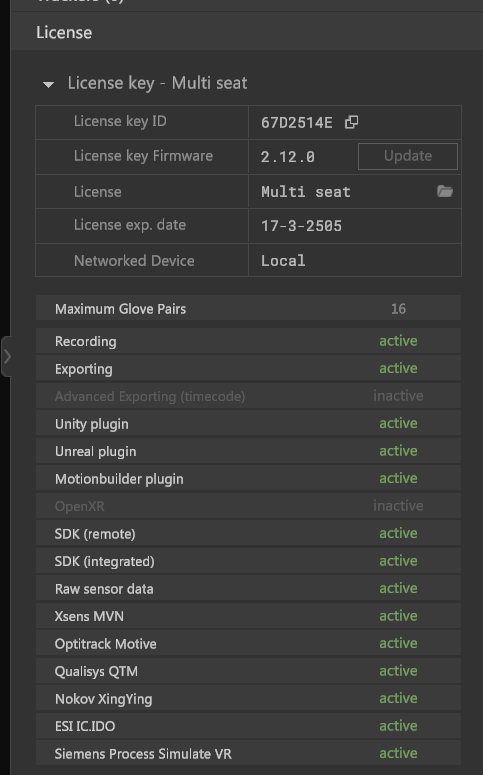Click the Qualisys QTM active status
Image resolution: width=483 pixels, height=775 pixels.
(x=398, y=671)
